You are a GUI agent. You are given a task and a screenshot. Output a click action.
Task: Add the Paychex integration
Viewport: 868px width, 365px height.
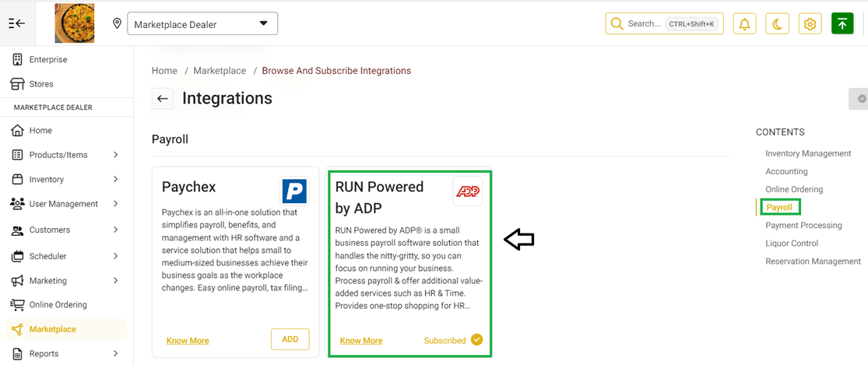(x=290, y=339)
